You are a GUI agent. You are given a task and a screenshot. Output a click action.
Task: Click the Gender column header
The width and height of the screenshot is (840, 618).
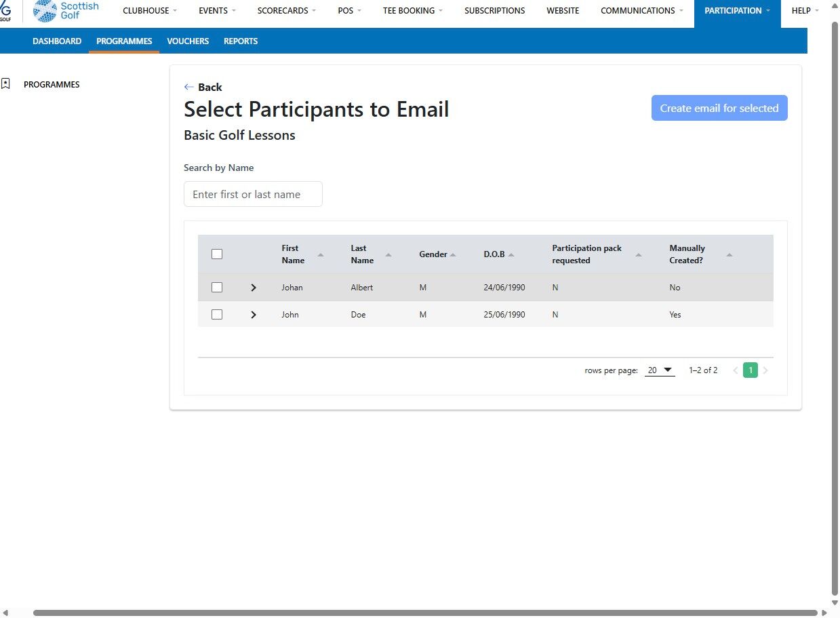(433, 254)
